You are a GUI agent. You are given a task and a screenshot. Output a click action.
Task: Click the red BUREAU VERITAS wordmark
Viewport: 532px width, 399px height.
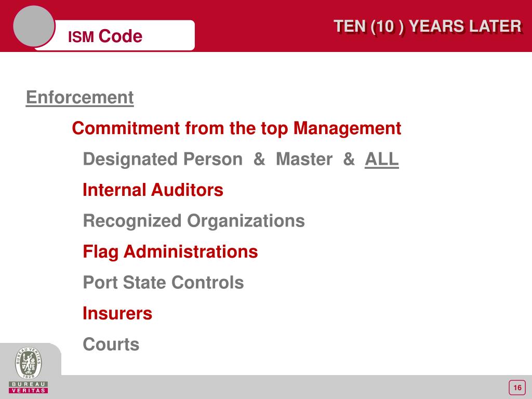[29, 387]
